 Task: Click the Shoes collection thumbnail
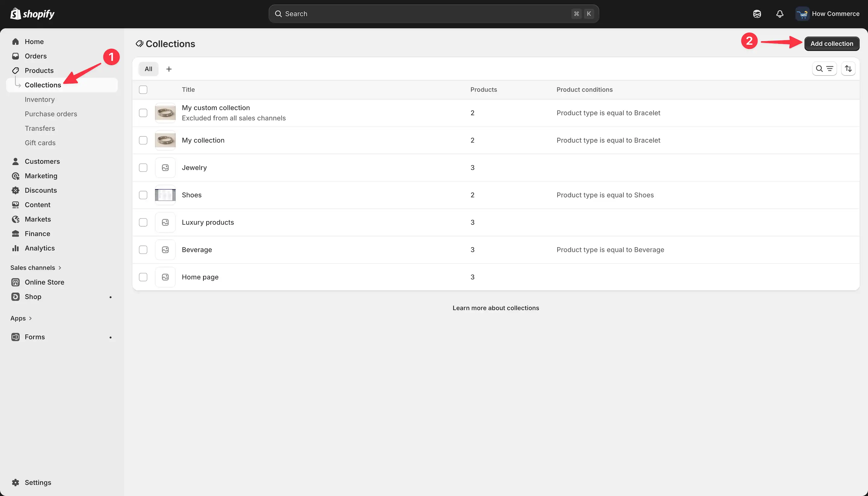point(165,195)
